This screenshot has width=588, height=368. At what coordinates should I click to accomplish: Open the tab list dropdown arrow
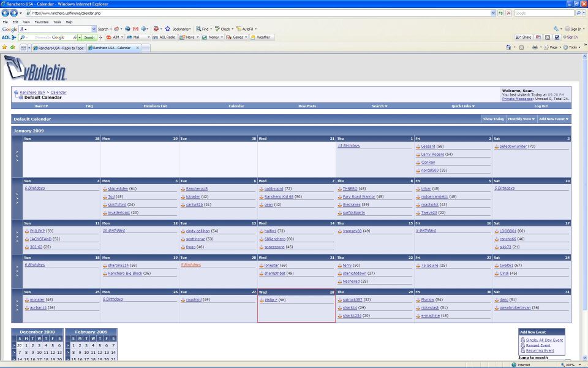(x=29, y=48)
